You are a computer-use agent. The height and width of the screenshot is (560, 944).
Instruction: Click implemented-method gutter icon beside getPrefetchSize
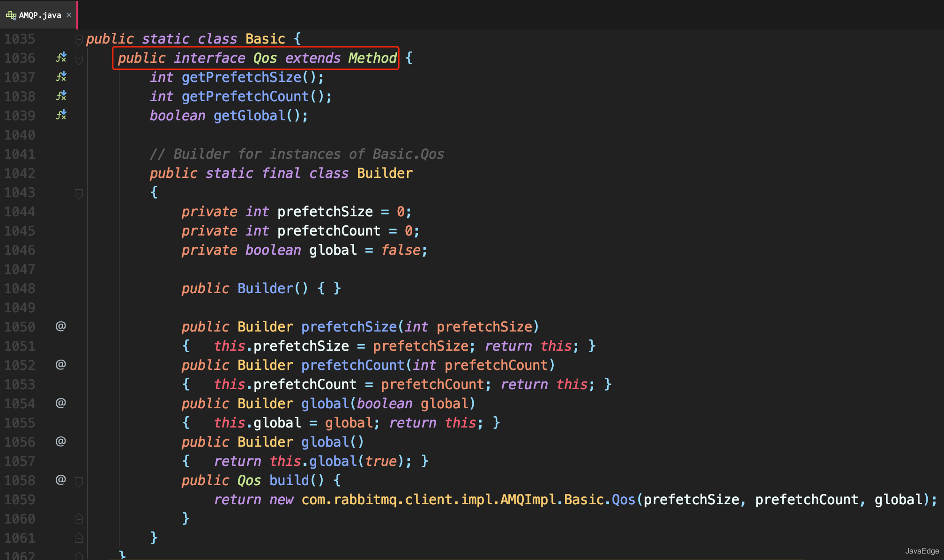pos(61,77)
